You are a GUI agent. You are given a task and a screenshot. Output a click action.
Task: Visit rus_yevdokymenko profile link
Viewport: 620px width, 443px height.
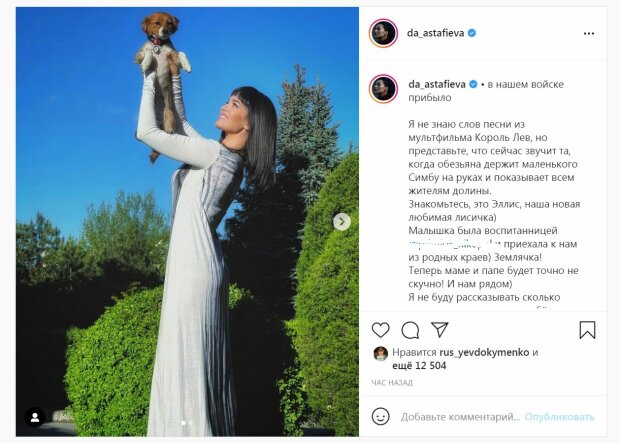point(484,352)
